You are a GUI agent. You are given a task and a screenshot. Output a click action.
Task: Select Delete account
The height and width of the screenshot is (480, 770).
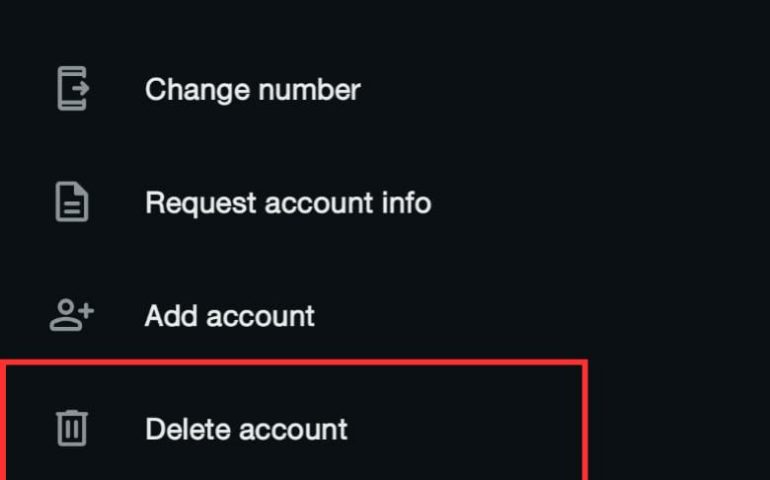(x=246, y=429)
